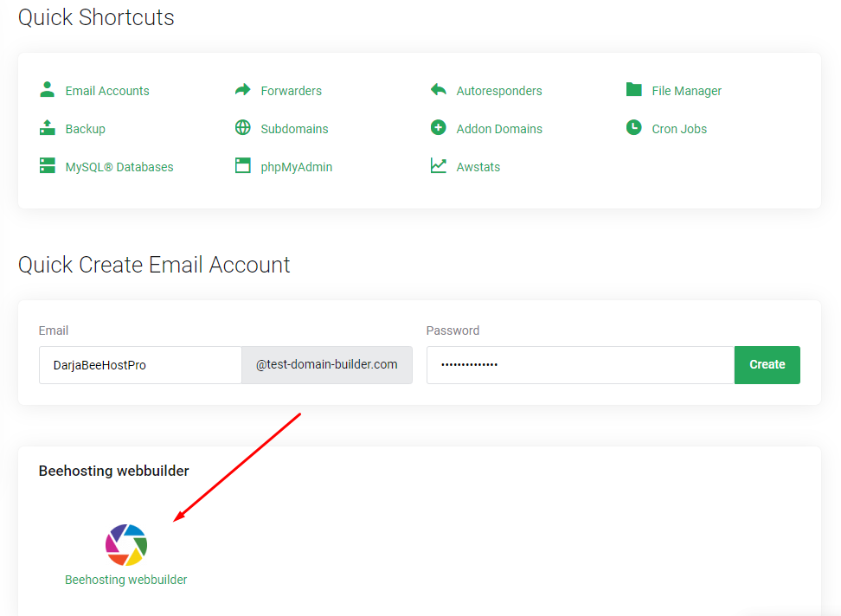Open Cron Jobs via the clock icon
Image resolution: width=841 pixels, height=616 pixels.
(634, 127)
